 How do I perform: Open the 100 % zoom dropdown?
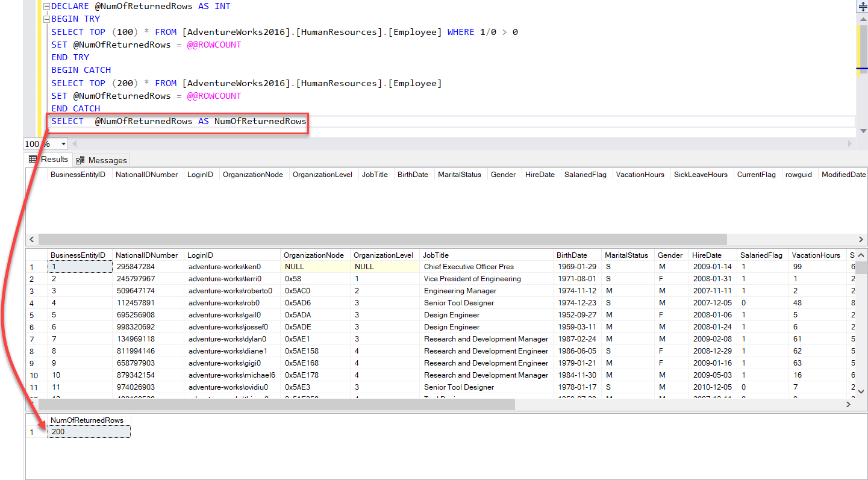[63, 144]
